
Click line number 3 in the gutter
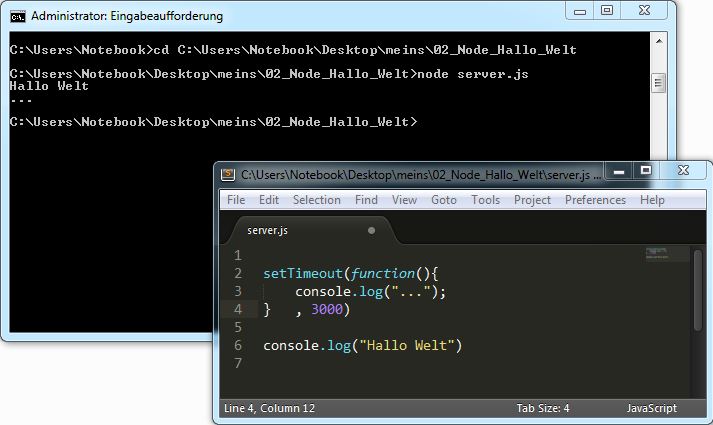tap(238, 291)
